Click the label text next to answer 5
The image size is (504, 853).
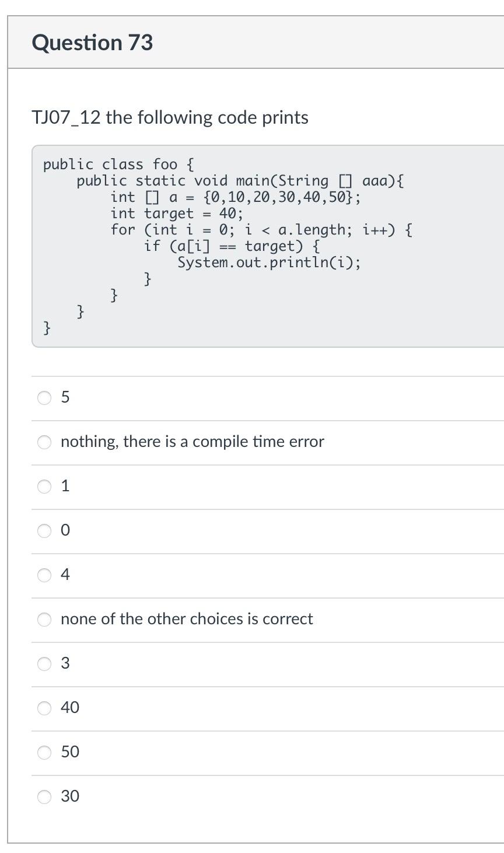tap(65, 397)
